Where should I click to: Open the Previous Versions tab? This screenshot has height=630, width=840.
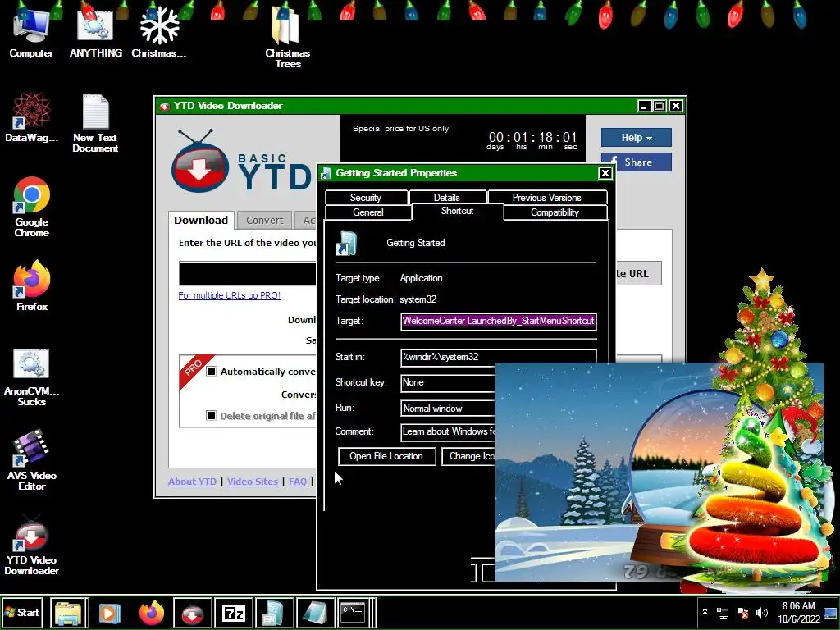pyautogui.click(x=547, y=198)
